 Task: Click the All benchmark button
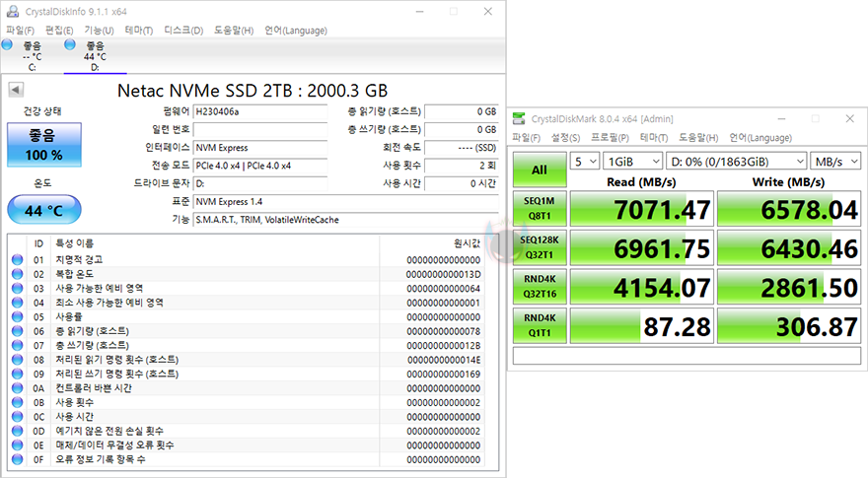tap(540, 170)
